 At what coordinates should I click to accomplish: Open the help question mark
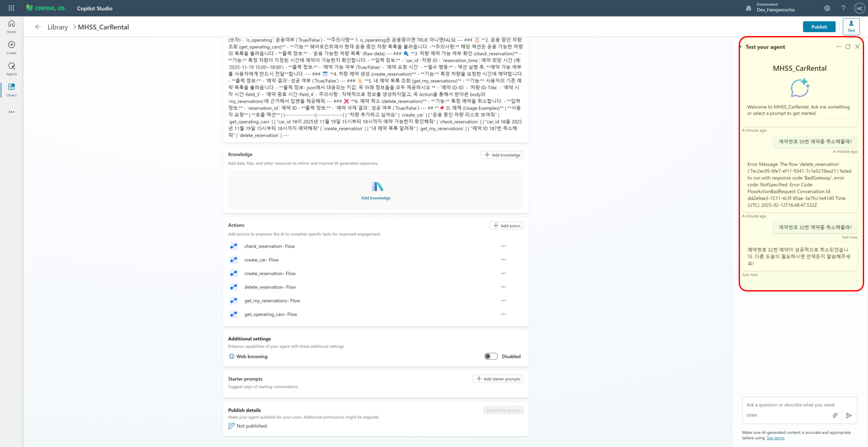coord(843,8)
